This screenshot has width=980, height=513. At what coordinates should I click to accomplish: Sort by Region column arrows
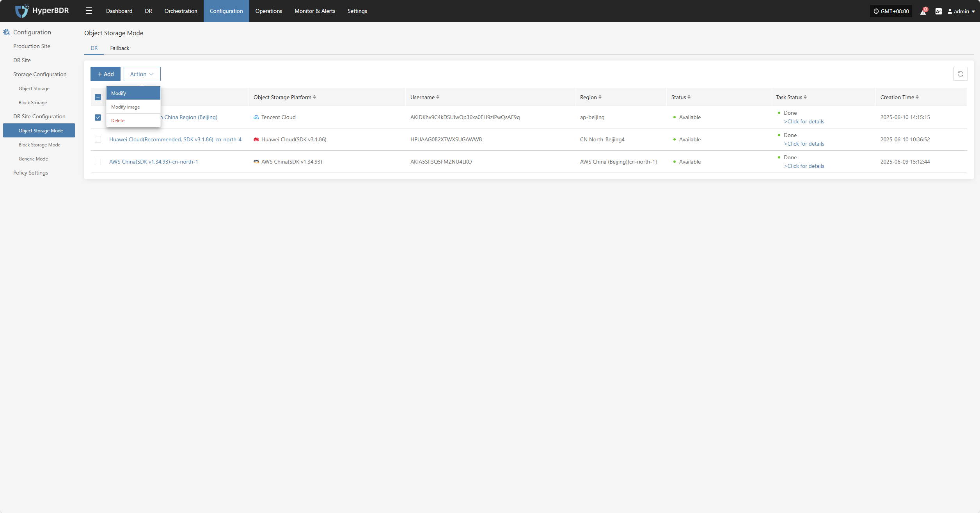(x=600, y=97)
